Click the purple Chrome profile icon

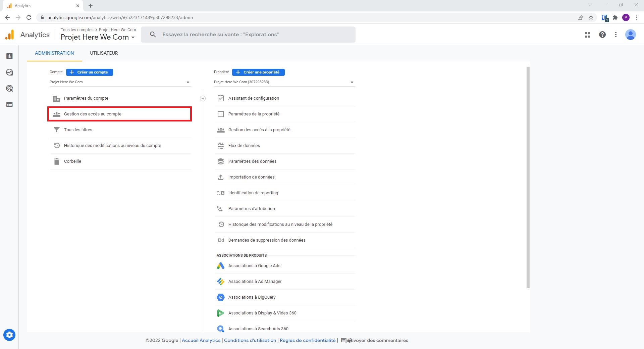click(x=626, y=17)
